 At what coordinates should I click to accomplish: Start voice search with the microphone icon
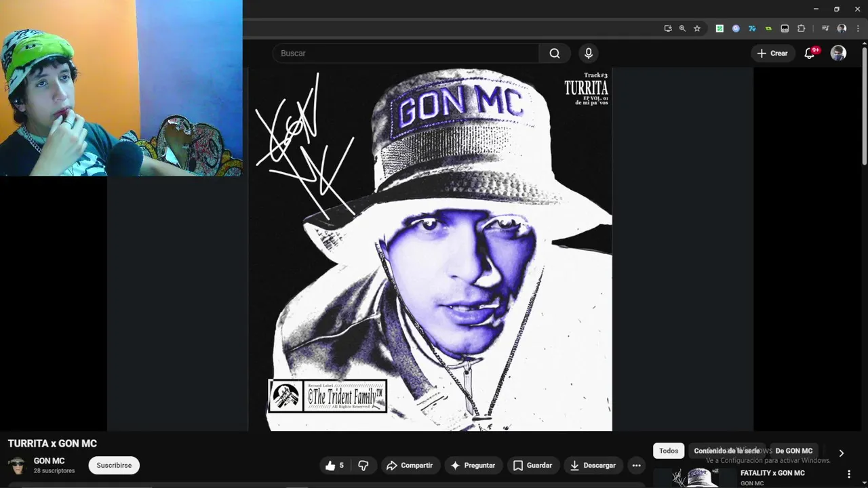click(x=589, y=54)
